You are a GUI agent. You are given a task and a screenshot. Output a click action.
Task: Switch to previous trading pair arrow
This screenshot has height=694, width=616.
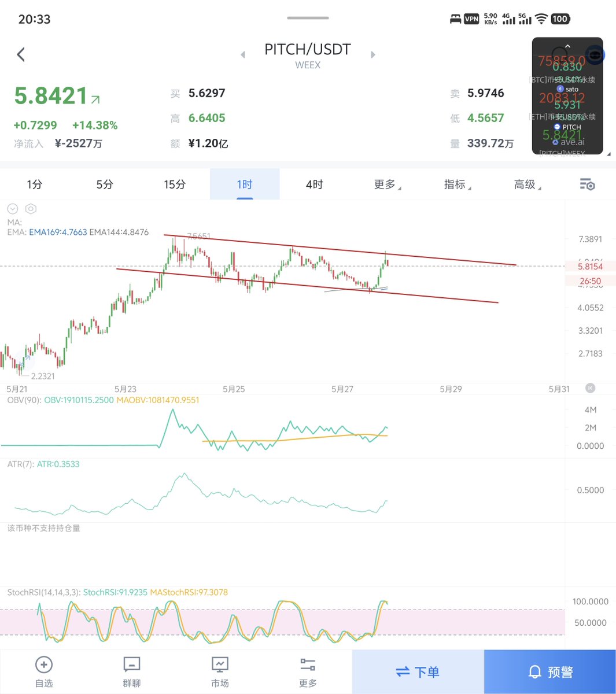pyautogui.click(x=243, y=55)
